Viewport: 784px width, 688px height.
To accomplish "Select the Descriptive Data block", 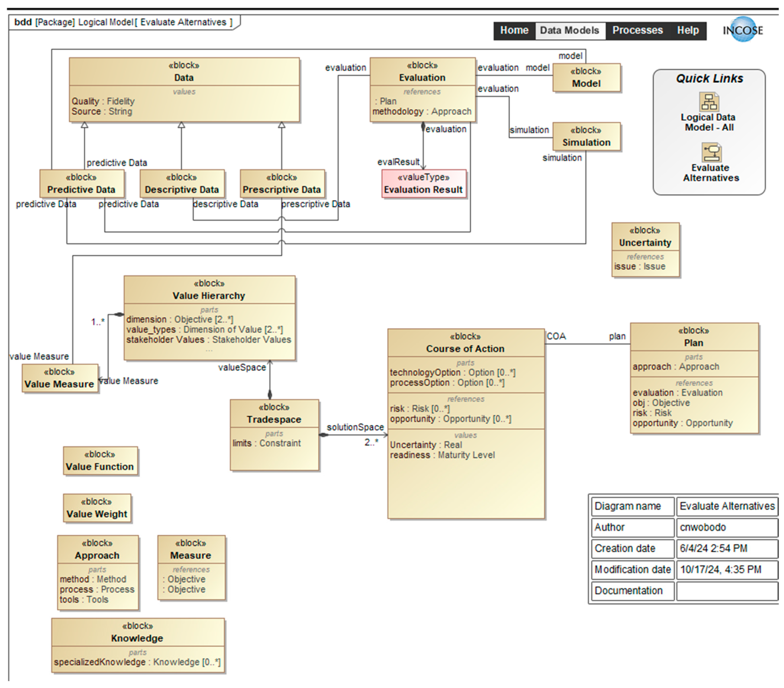I will point(182,184).
